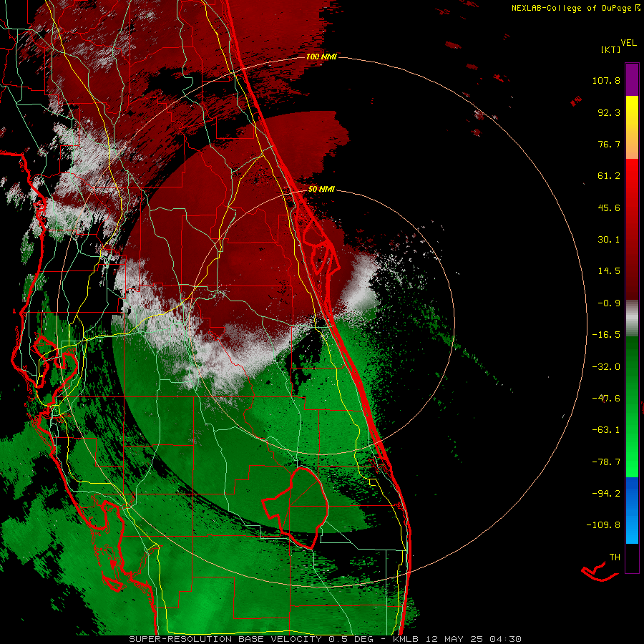Click the 45.6 scale value
The height and width of the screenshot is (644, 644).
pos(609,208)
